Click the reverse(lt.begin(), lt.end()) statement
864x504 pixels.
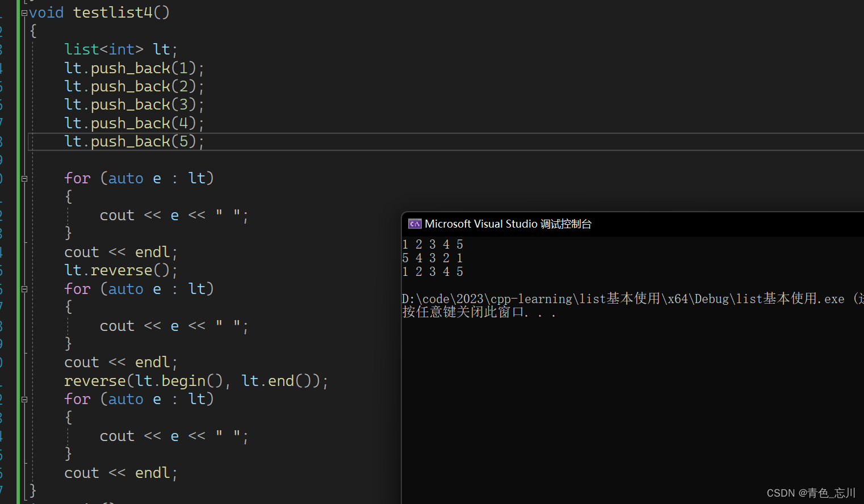point(196,381)
